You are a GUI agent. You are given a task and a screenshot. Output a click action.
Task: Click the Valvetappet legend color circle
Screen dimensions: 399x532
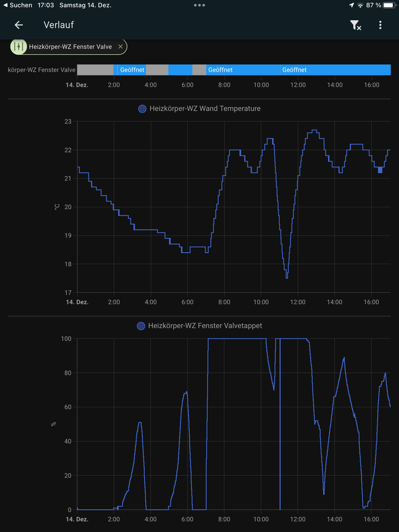141,325
